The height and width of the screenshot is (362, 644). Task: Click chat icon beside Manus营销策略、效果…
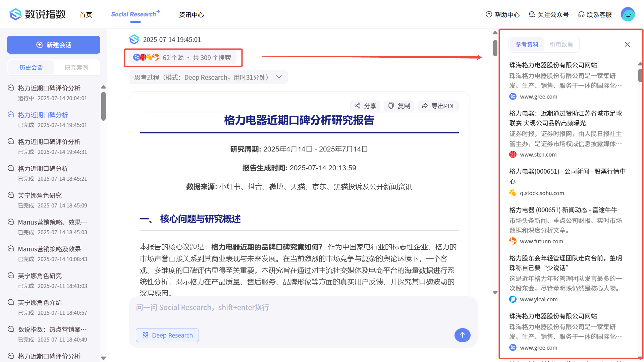[x=11, y=222]
